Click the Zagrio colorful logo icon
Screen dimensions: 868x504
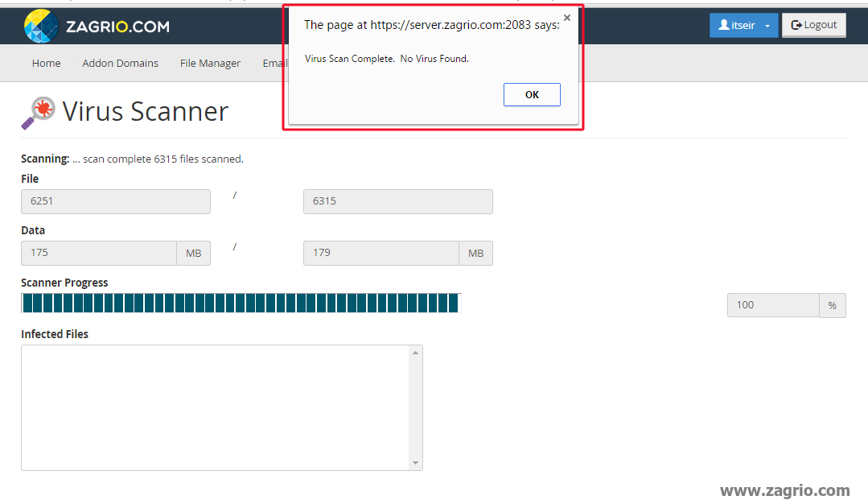point(42,26)
